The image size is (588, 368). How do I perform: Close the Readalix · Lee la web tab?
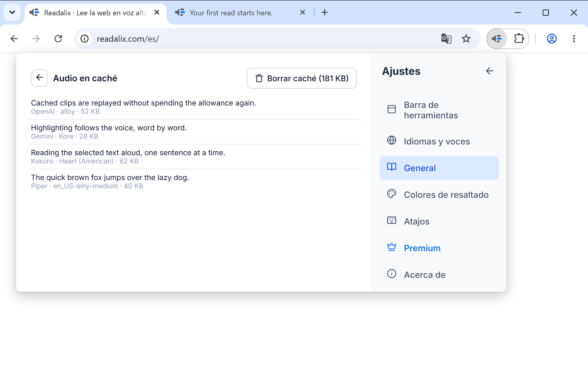pos(157,13)
